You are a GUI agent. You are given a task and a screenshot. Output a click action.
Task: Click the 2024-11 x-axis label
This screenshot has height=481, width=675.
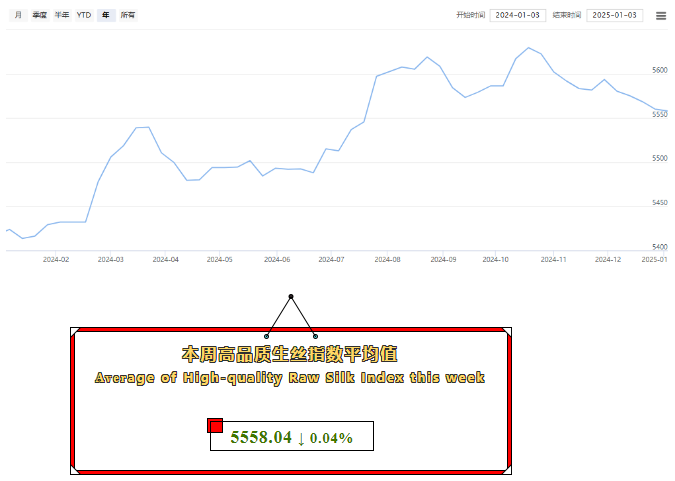552,259
